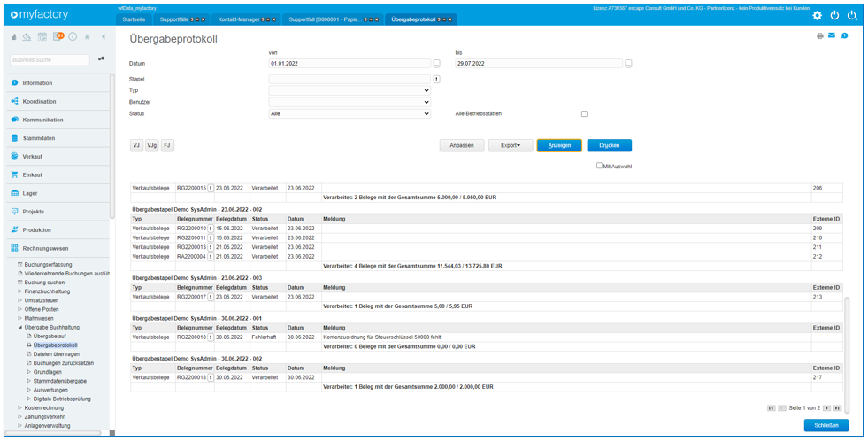Click the blue envelope mail icon
The width and height of the screenshot is (868, 442).
[832, 35]
